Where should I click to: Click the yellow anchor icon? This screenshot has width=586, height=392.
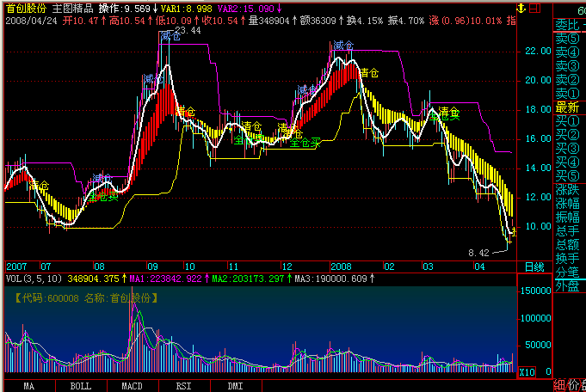tap(521, 9)
